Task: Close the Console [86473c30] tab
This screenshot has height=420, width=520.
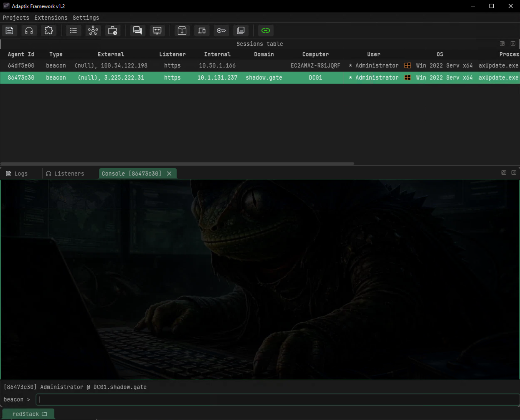Action: tap(169, 174)
